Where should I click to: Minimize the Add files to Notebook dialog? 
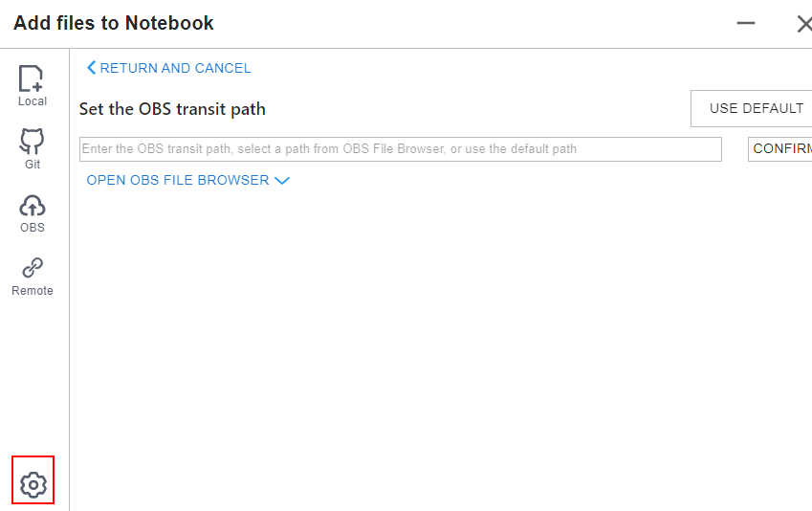click(x=746, y=23)
